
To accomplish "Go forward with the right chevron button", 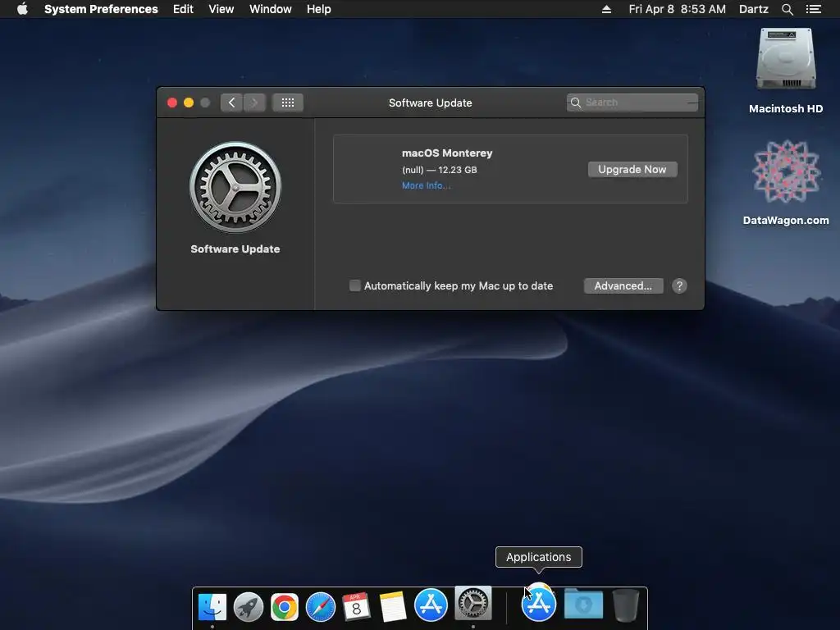I will click(254, 103).
